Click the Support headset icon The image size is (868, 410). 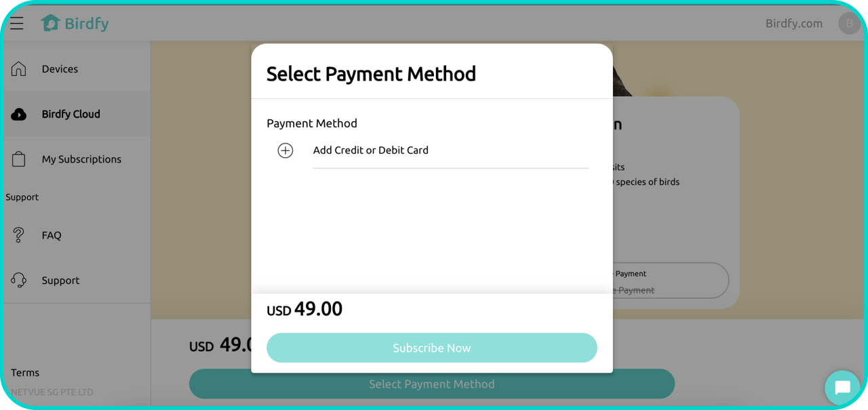pos(19,280)
